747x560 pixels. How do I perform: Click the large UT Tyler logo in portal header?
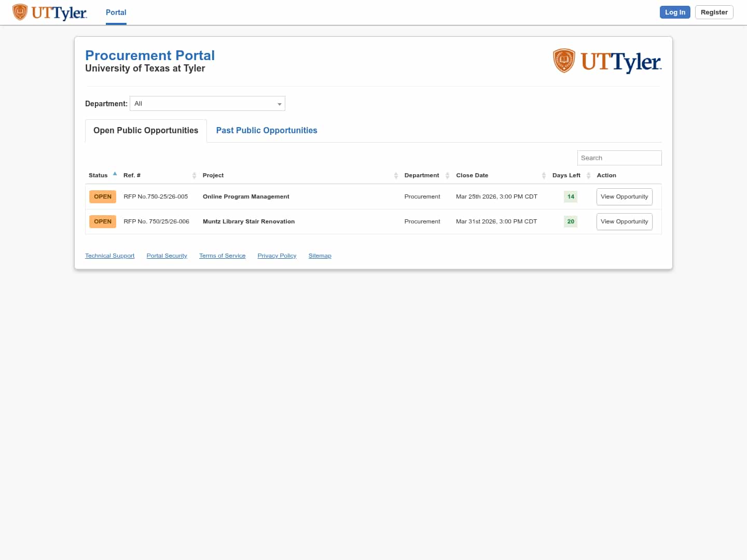pyautogui.click(x=607, y=61)
